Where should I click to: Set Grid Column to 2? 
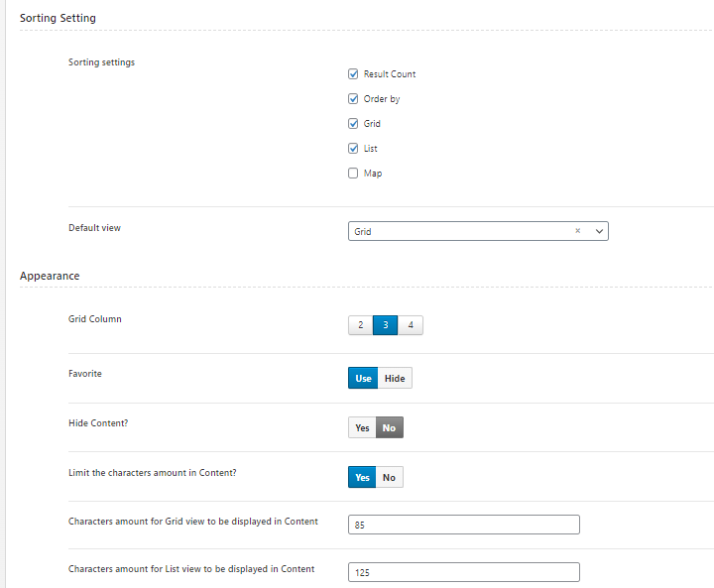(x=361, y=325)
